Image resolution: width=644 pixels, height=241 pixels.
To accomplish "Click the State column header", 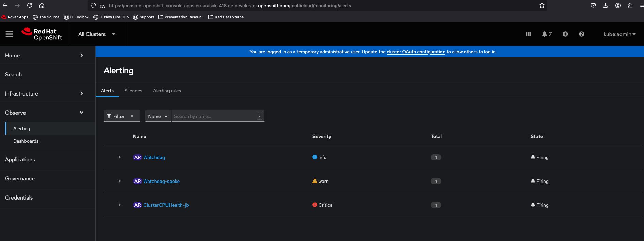I will click(536, 136).
